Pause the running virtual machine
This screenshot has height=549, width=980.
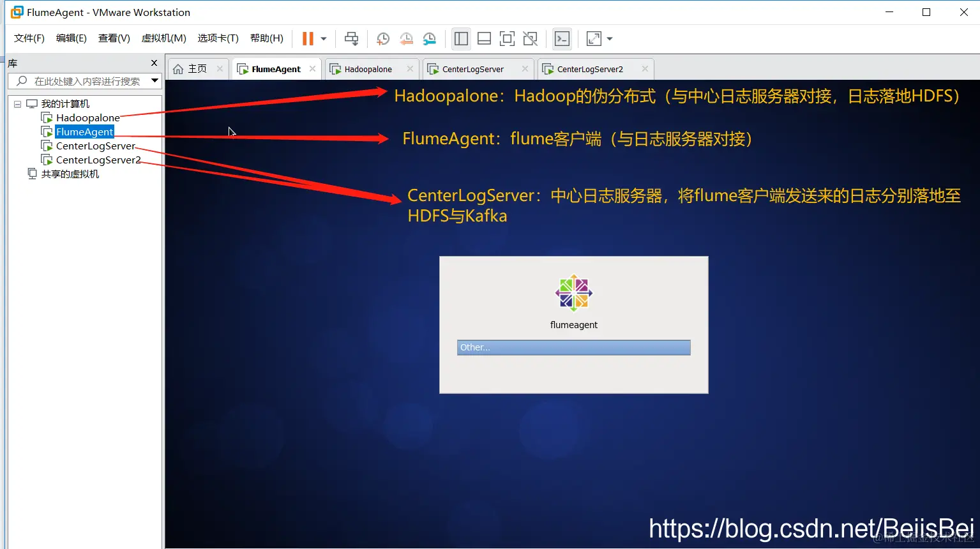pyautogui.click(x=308, y=38)
